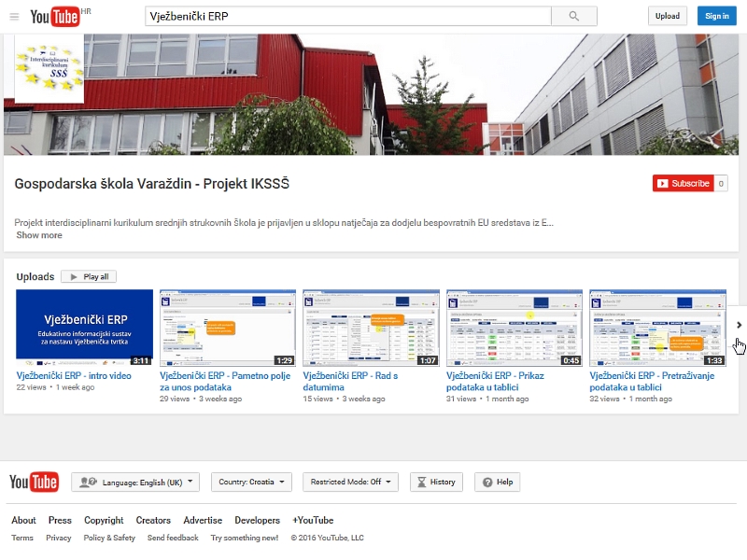747x560 pixels.
Task: Click '© 2016 YouTube, LLC' footer text
Action: coord(328,538)
